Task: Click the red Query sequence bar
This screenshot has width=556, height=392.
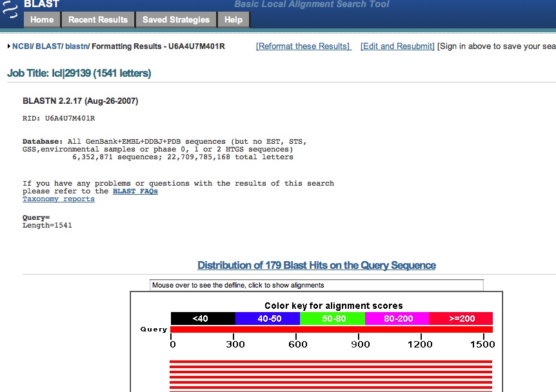Action: pos(332,329)
